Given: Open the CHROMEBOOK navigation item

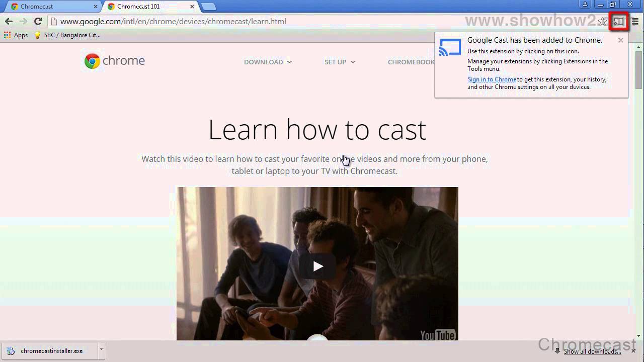Looking at the screenshot, I should point(411,62).
